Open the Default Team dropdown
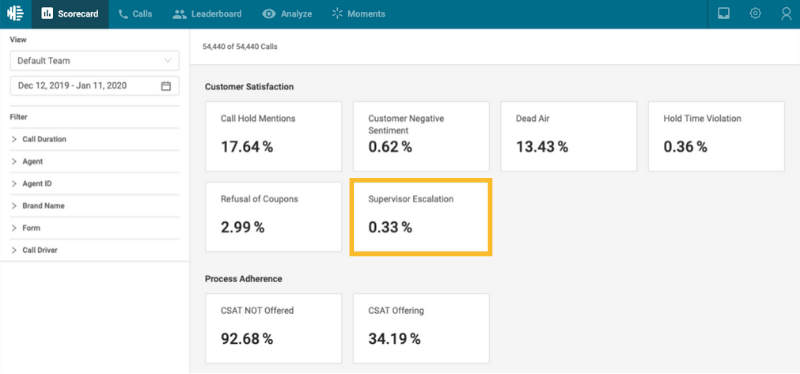This screenshot has width=800, height=374. tap(94, 60)
